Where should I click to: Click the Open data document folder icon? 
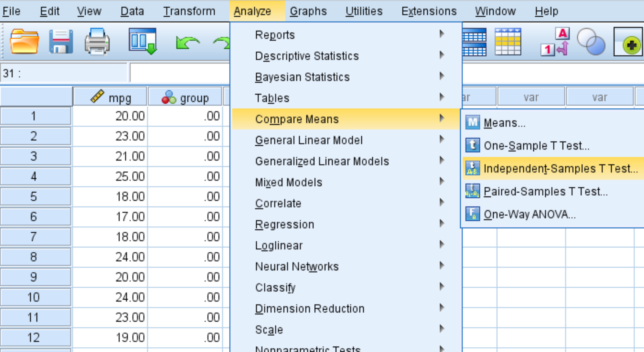pos(24,42)
